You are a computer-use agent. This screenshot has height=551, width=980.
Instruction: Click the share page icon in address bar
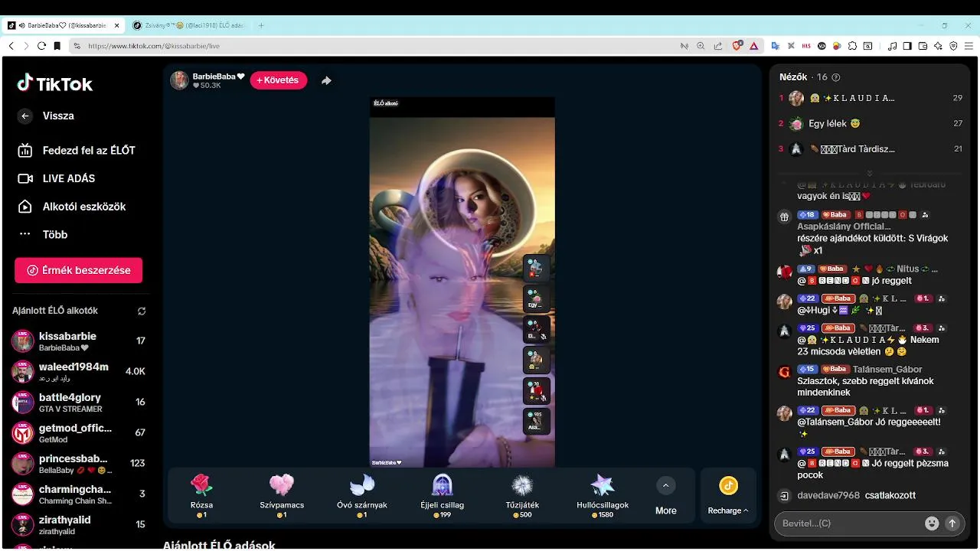coord(717,46)
